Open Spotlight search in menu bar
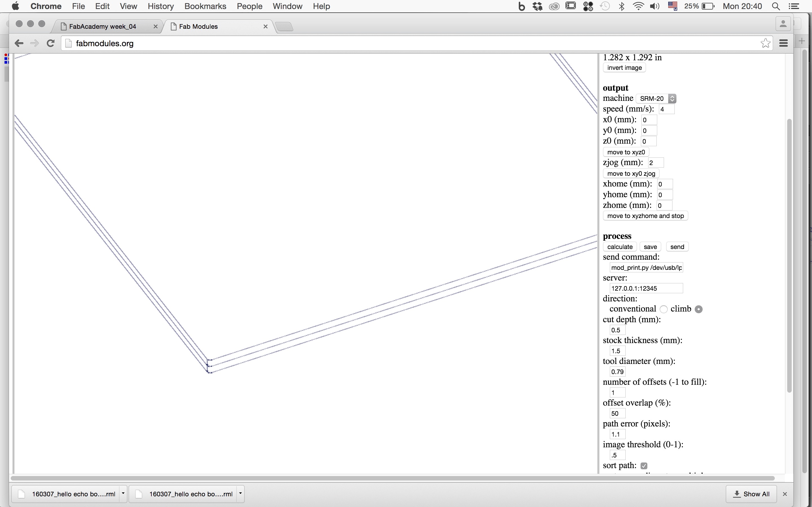Screen dimensions: 812x507 click(776, 6)
